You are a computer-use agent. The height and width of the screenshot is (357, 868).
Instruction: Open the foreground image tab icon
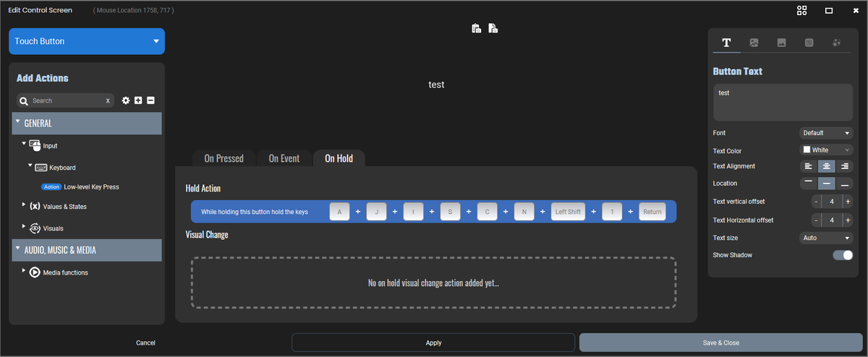[x=754, y=43]
